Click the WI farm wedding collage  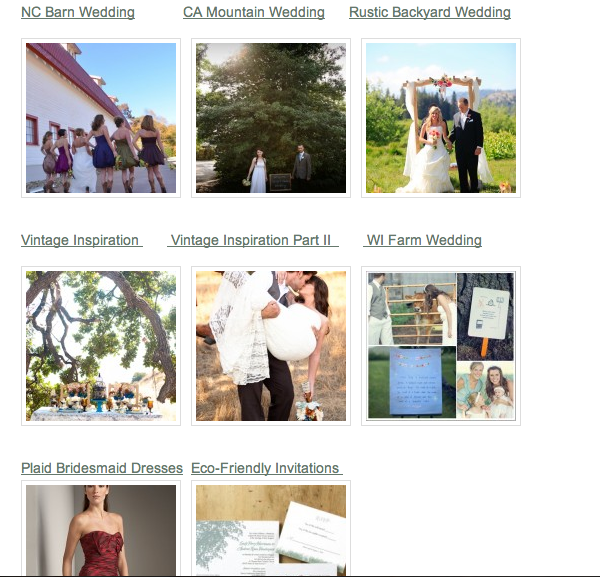441,346
